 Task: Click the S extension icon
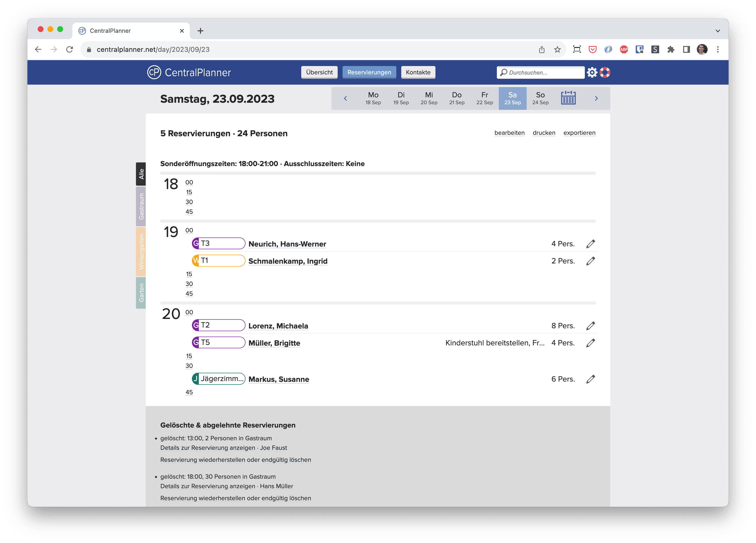coord(655,49)
